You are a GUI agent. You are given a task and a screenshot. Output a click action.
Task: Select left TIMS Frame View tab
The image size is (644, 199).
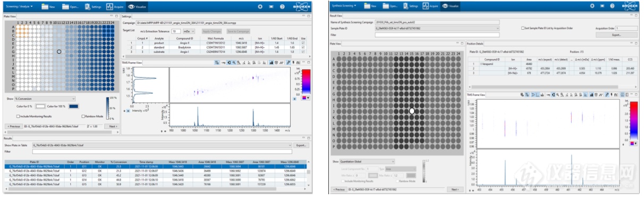point(132,62)
